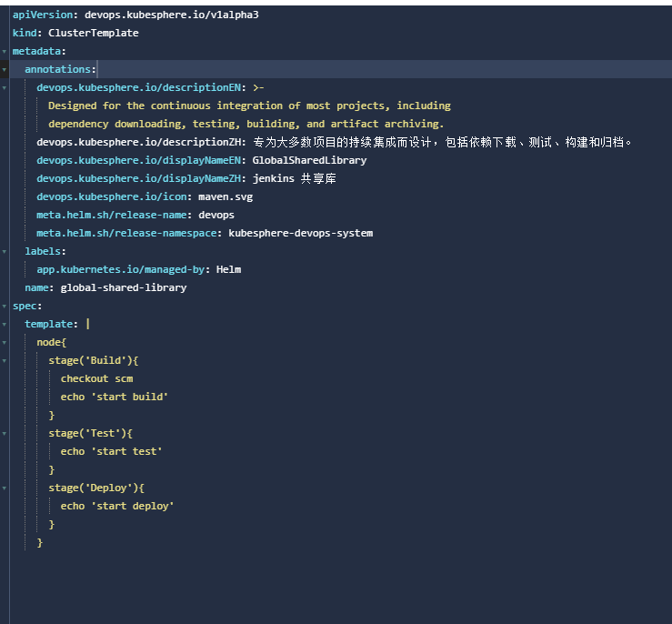This screenshot has width=672, height=624.
Task: Click the template key
Action: pos(49,324)
